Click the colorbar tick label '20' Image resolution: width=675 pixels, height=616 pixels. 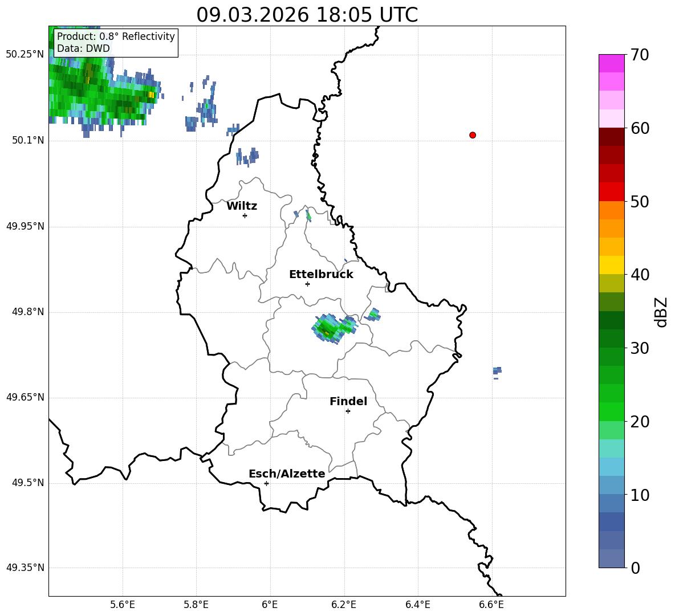[640, 422]
